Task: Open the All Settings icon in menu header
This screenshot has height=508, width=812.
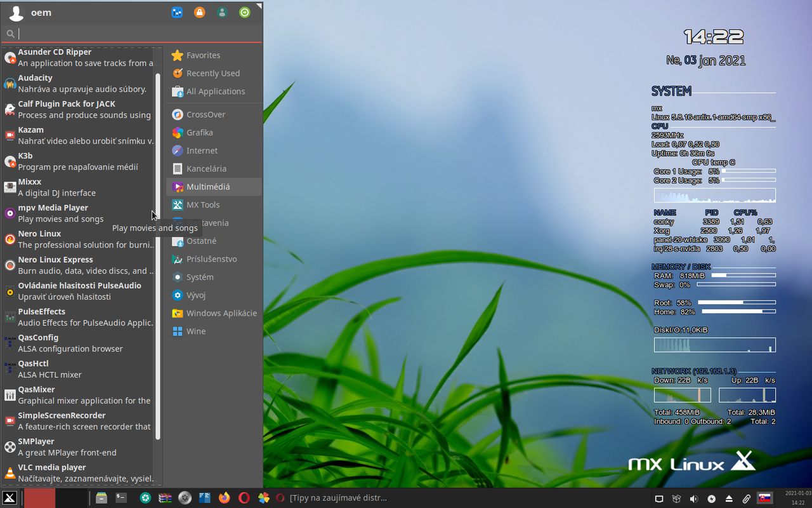Action: tap(178, 12)
